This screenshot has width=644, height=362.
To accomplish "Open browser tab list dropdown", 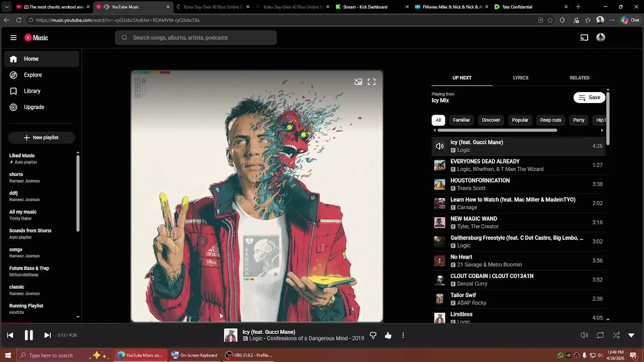I will [7, 7].
